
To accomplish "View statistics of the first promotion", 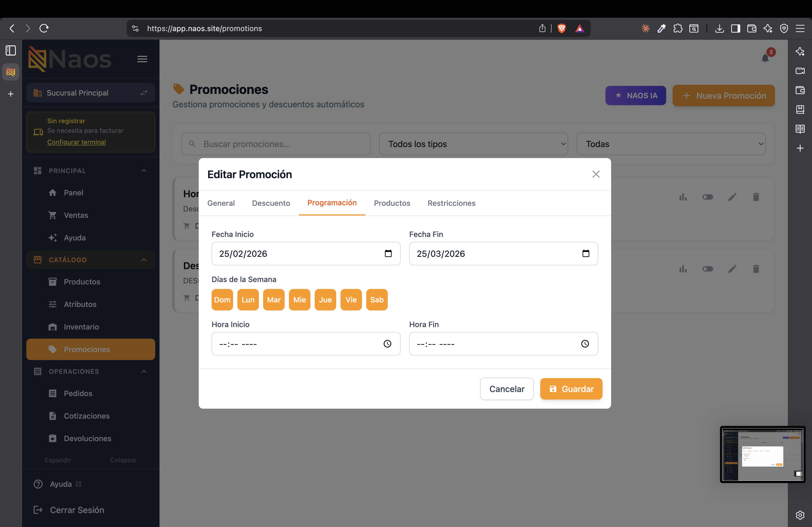I will 683,197.
